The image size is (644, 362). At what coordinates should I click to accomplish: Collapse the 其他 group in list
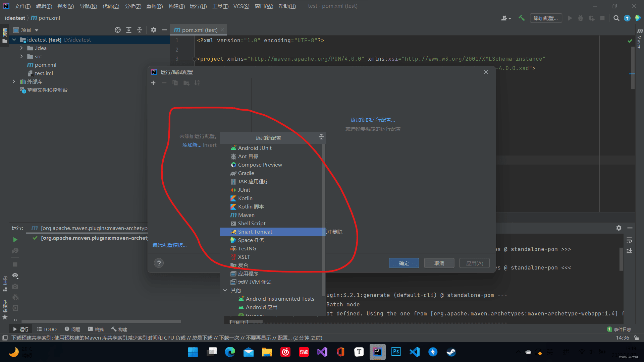pyautogui.click(x=225, y=290)
